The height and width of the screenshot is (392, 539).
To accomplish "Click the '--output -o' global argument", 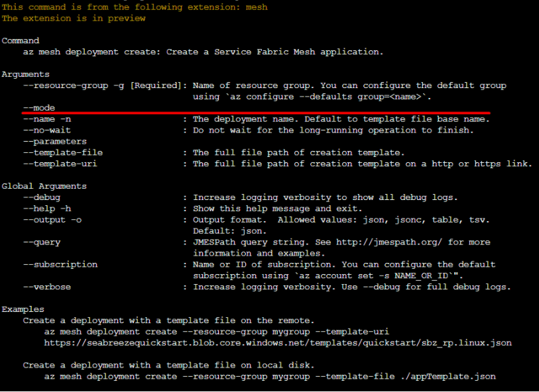I will (x=52, y=220).
